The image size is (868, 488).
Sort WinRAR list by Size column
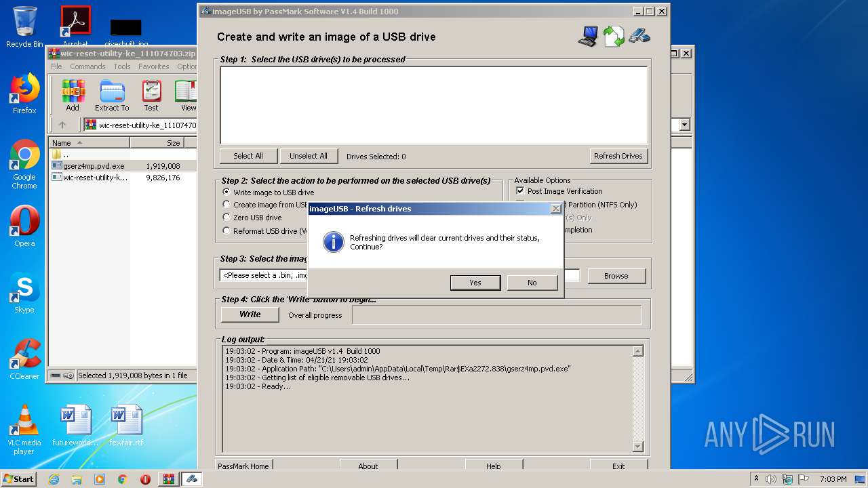point(157,142)
